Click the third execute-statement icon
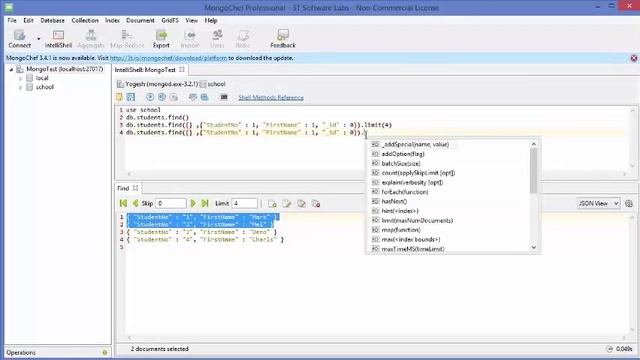Image resolution: width=640 pixels, height=360 pixels. coord(174,97)
